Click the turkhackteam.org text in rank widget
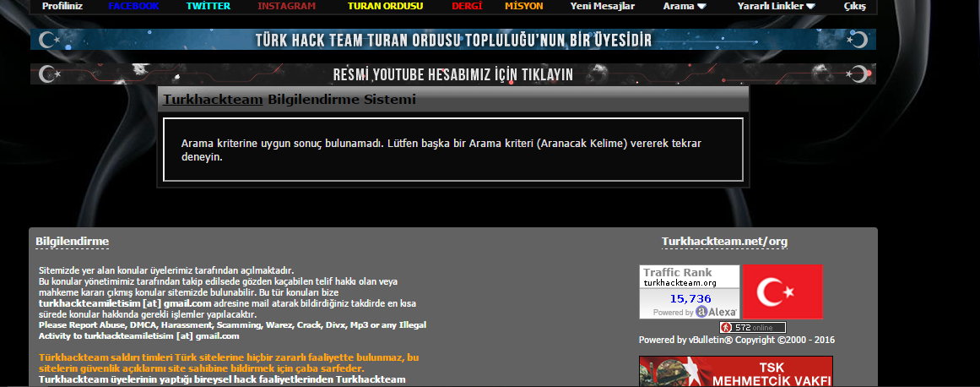980x387 pixels. coord(680,282)
